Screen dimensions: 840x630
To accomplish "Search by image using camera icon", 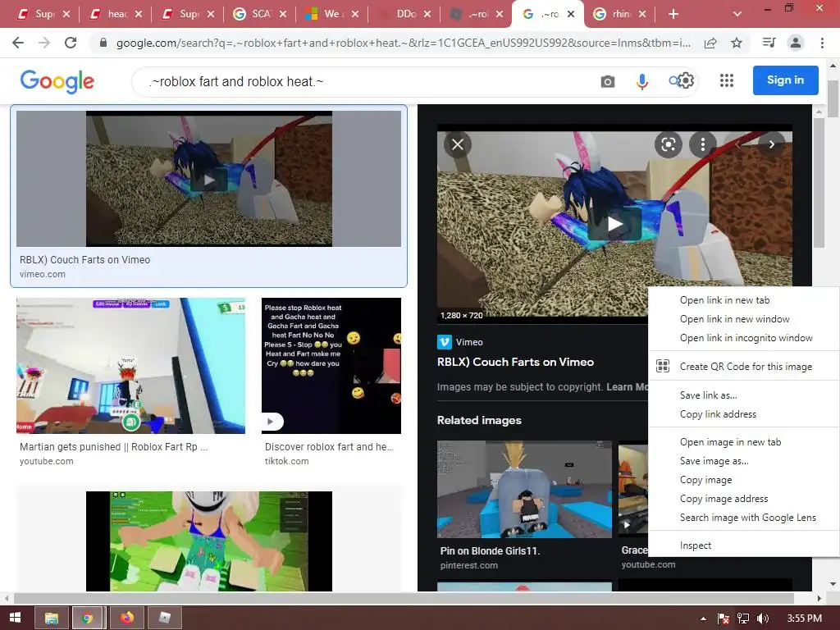I will 608,81.
